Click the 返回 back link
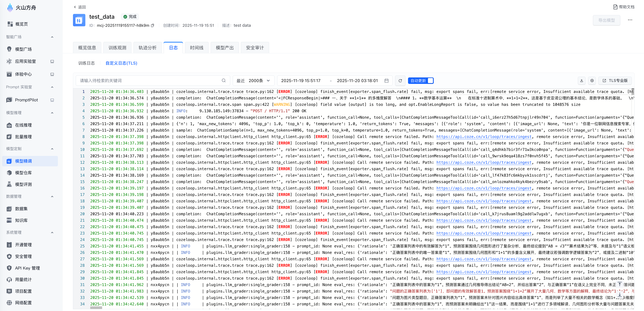Screen dimensions: 644x311 pos(80,7)
